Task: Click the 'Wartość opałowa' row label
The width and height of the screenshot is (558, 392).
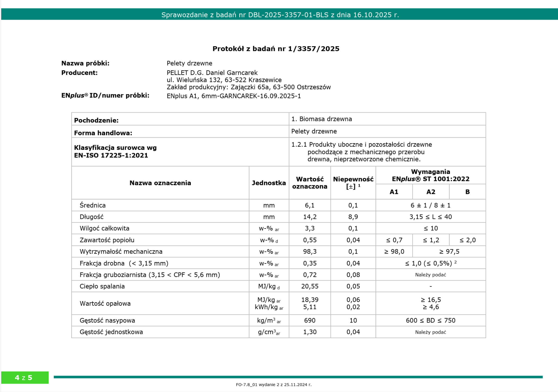Action: [105, 303]
